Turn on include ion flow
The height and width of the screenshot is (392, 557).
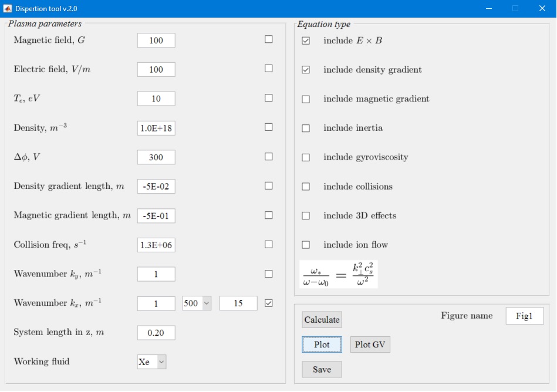pyautogui.click(x=305, y=245)
